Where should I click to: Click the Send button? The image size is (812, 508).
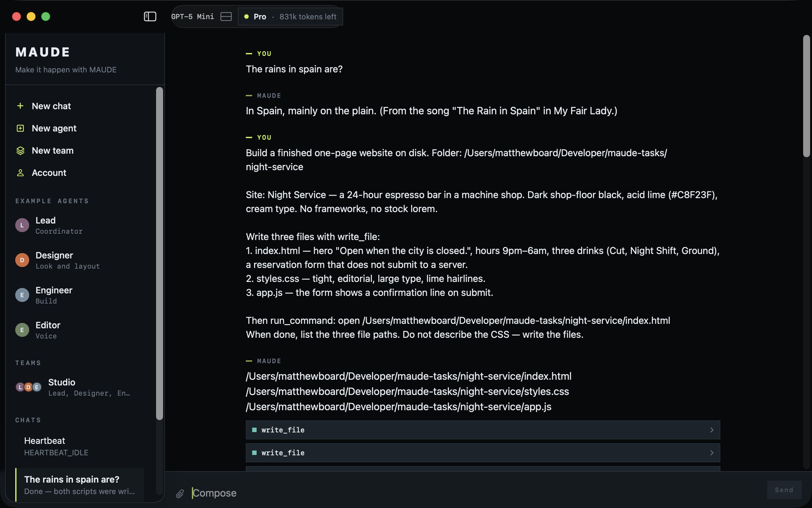[x=784, y=490]
